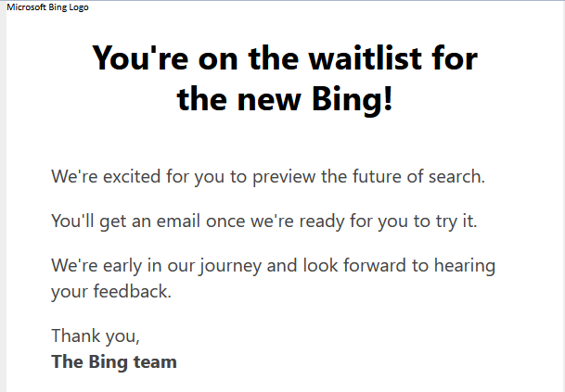Click the word "journey" in the third paragraph
This screenshot has height=392, width=565.
(x=231, y=266)
